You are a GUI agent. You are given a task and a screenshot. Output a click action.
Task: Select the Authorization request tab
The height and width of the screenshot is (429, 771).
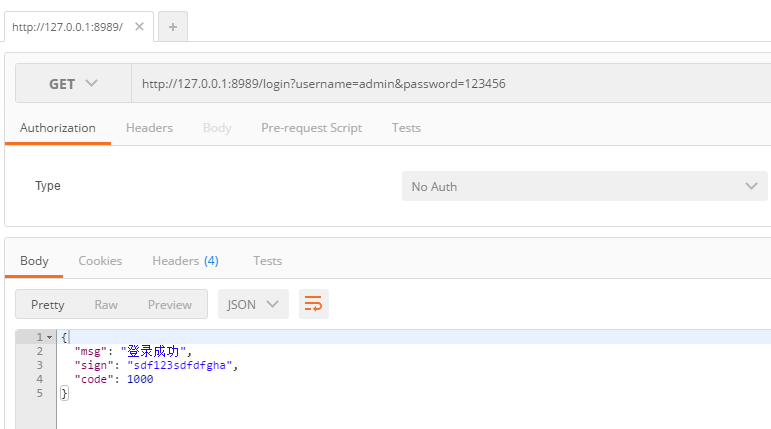click(58, 128)
